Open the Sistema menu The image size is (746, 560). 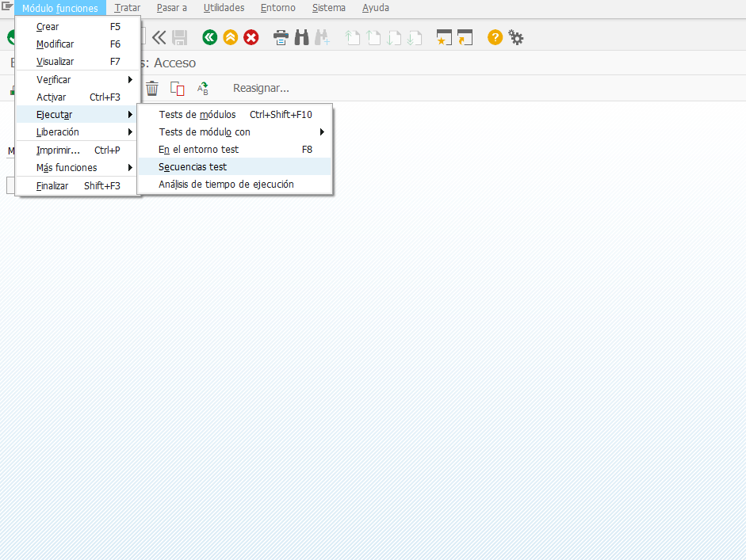(329, 8)
